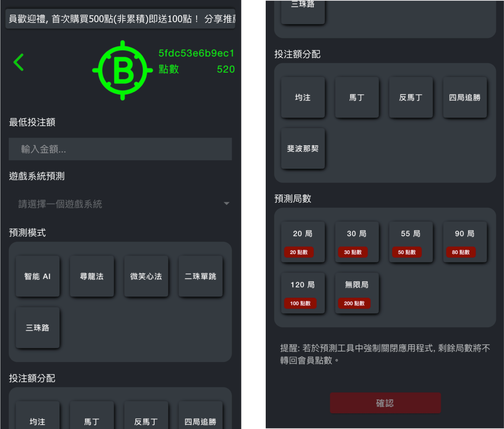Choose 馬丁 allocation in the right screen
Viewport: 504px width, 429px height.
[357, 98]
